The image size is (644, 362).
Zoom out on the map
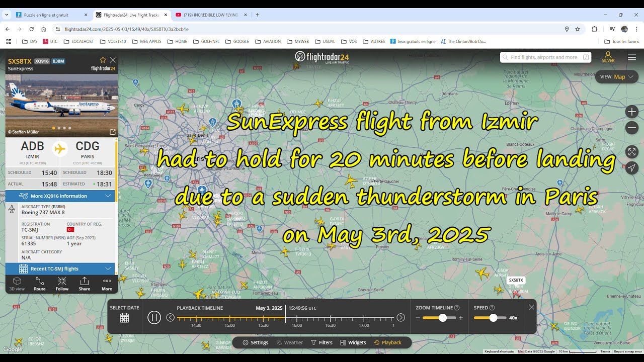[632, 128]
